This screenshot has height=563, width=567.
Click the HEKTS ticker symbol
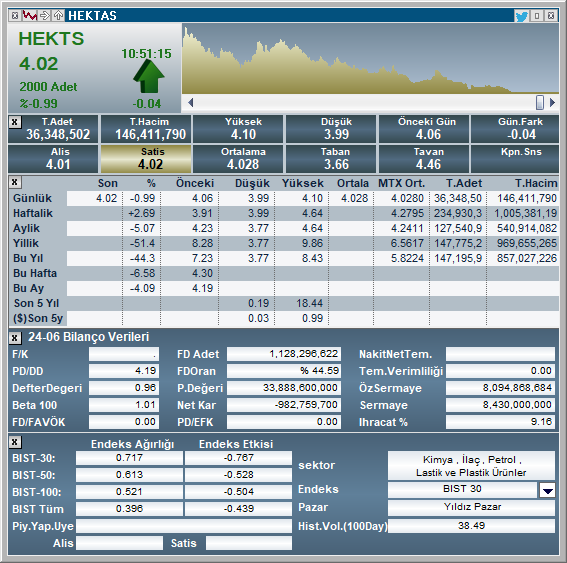point(51,39)
